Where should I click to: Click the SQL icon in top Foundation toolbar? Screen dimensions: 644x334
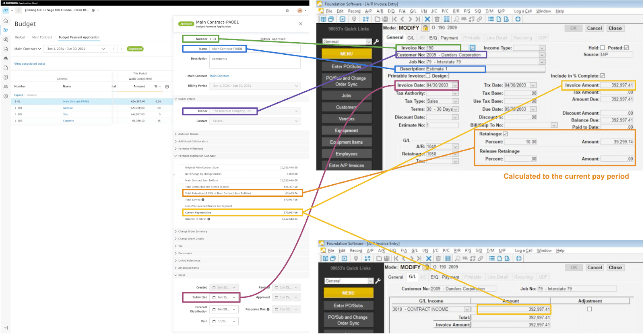pos(464,19)
